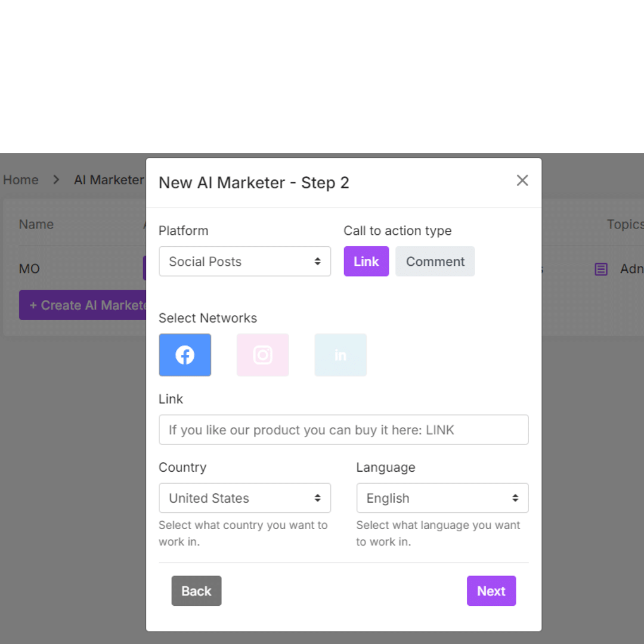Select the LinkedIn network icon
This screenshot has width=644, height=644.
point(340,355)
